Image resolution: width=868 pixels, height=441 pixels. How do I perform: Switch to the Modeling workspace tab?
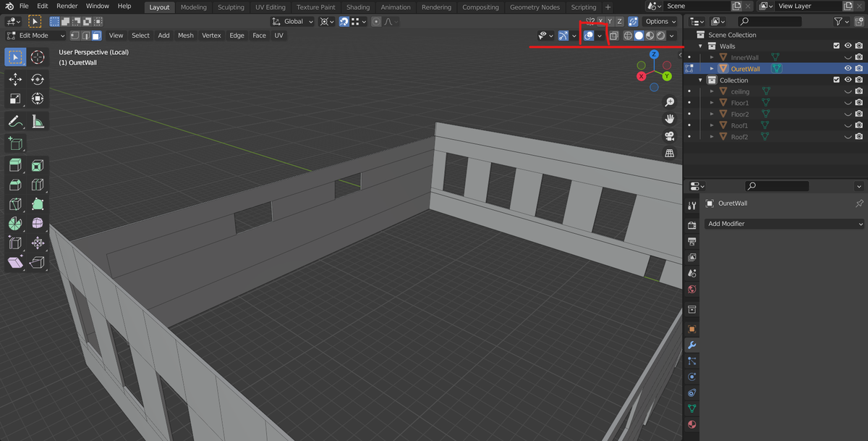point(193,7)
